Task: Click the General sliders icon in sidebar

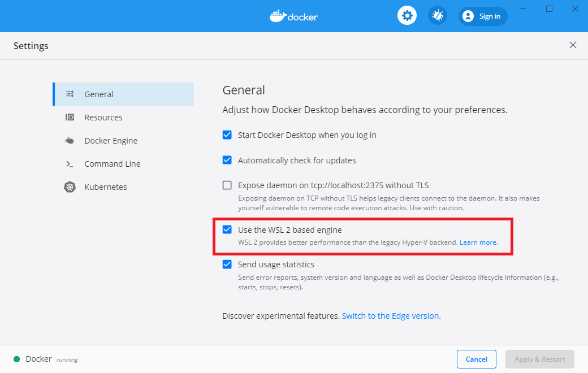Action: 70,94
